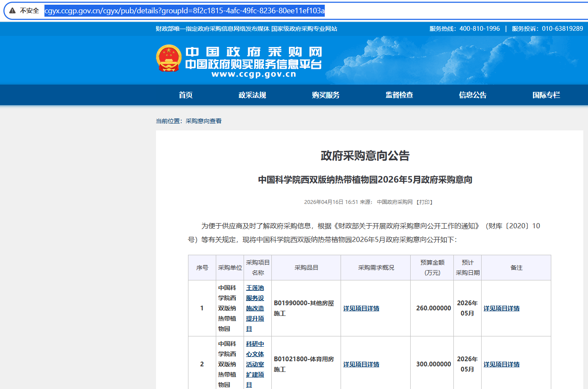Select 监督检查 in the navigation bar

point(399,95)
